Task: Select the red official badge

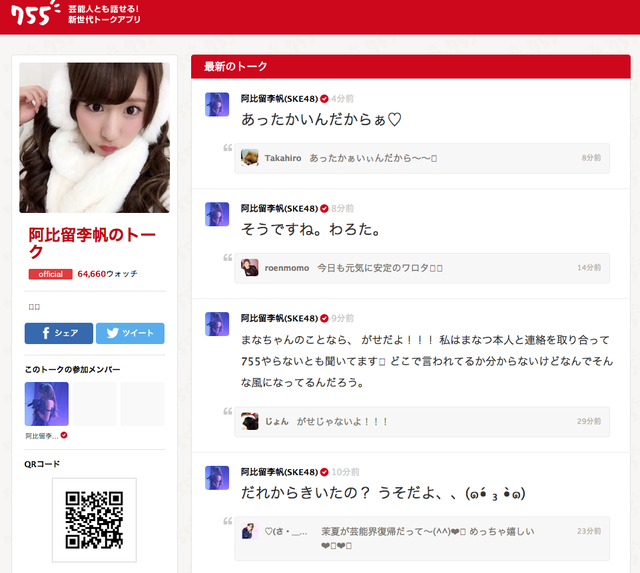Action: [50, 274]
